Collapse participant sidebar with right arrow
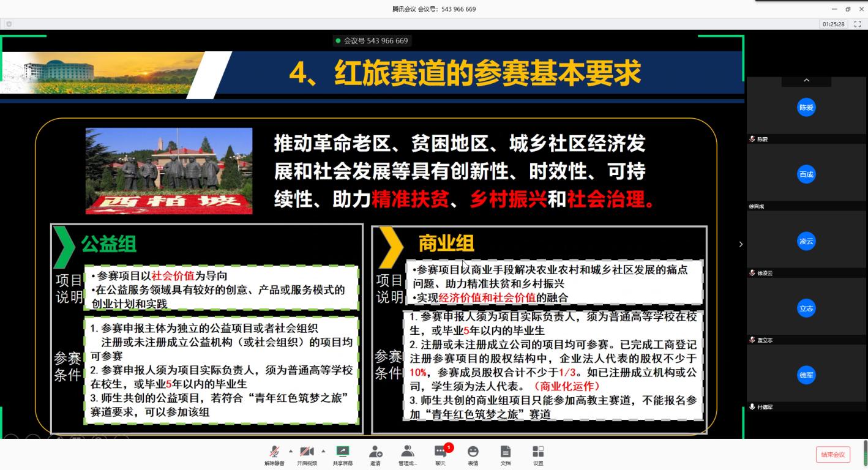The image size is (868, 470). pos(741,244)
